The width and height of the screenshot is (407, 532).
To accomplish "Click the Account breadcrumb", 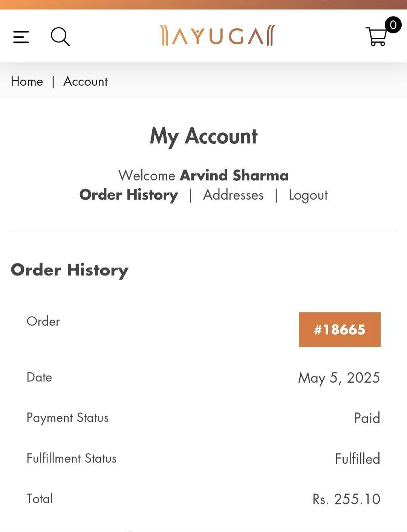I will tap(86, 81).
